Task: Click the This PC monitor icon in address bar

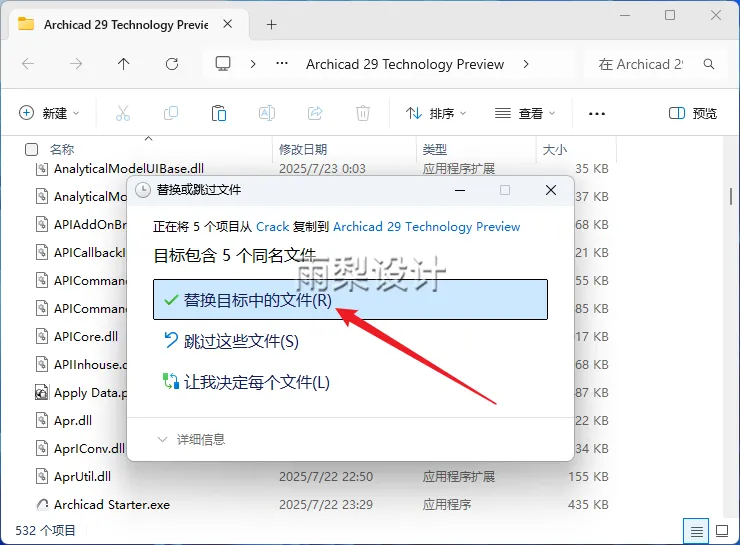Action: click(223, 64)
